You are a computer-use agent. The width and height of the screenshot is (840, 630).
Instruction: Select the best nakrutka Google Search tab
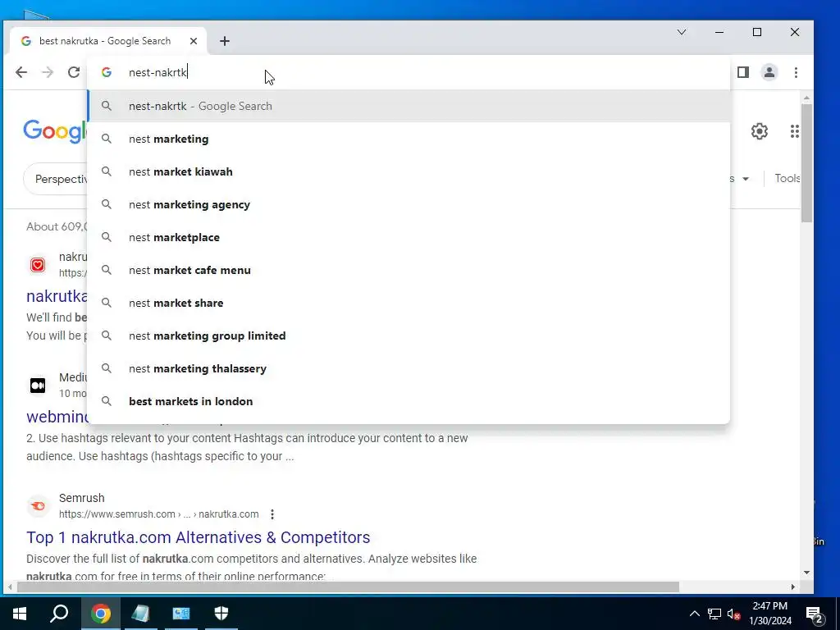(107, 41)
